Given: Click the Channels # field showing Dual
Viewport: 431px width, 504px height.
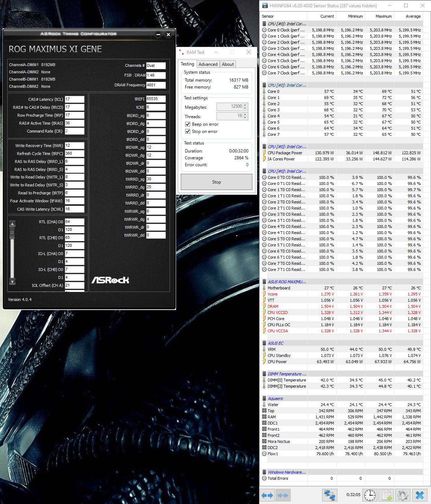Looking at the screenshot, I should pyautogui.click(x=156, y=66).
